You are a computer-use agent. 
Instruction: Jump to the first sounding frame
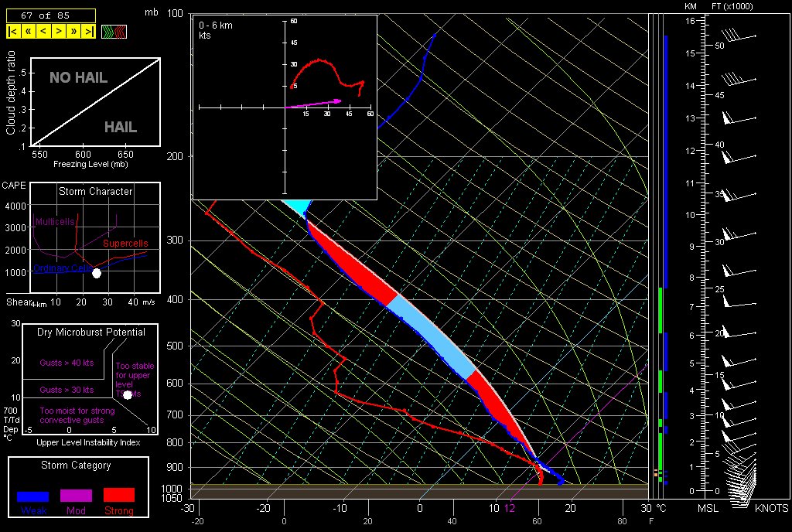point(13,32)
